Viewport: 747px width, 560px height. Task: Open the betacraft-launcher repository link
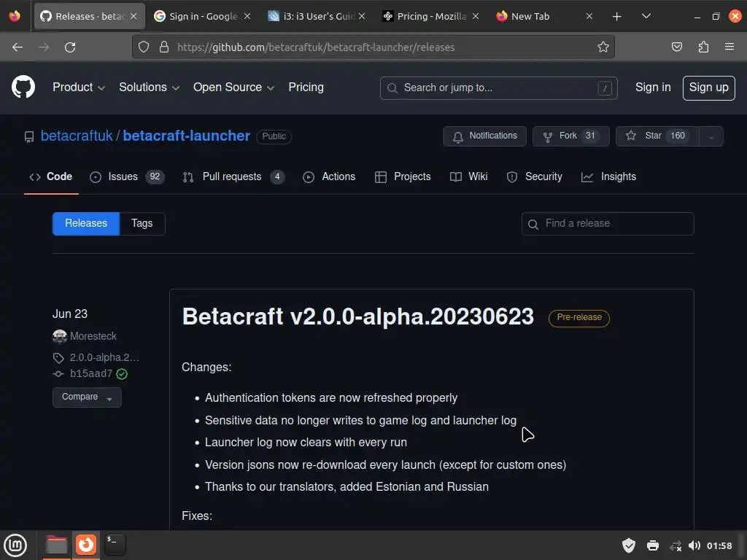click(186, 136)
